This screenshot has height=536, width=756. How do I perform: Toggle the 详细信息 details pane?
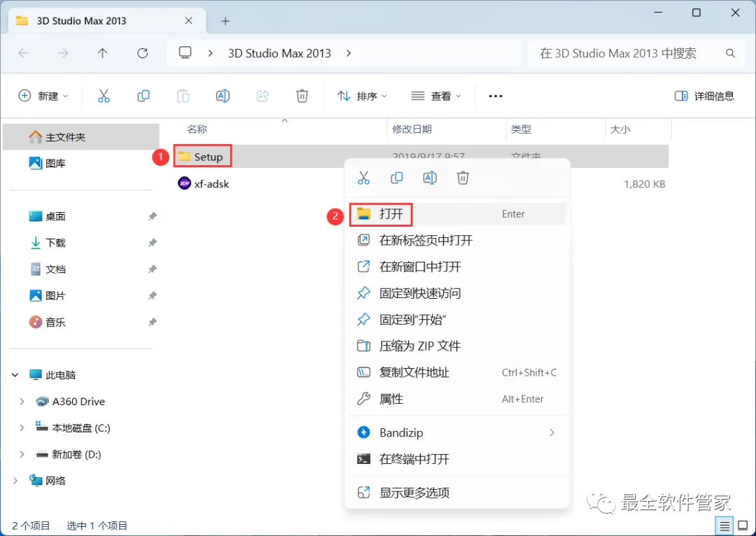point(704,96)
